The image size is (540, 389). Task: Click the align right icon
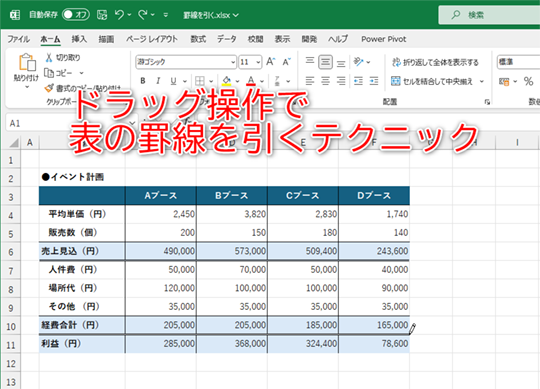click(x=341, y=81)
